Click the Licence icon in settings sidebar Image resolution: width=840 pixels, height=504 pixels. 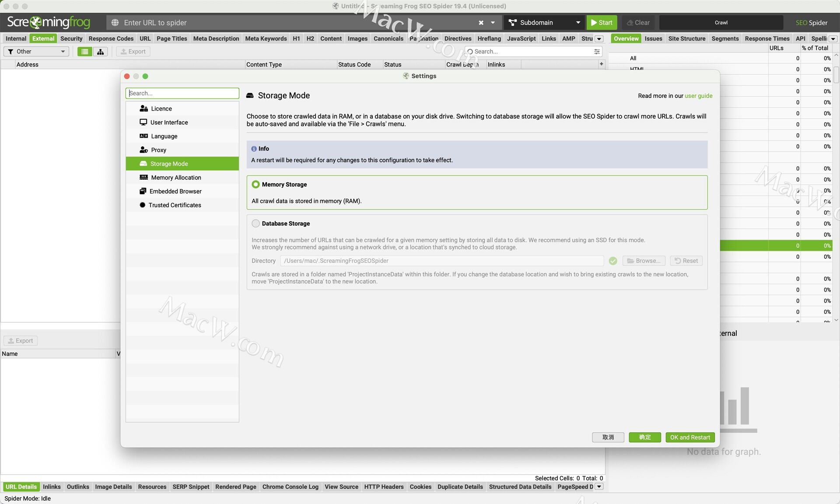(143, 108)
